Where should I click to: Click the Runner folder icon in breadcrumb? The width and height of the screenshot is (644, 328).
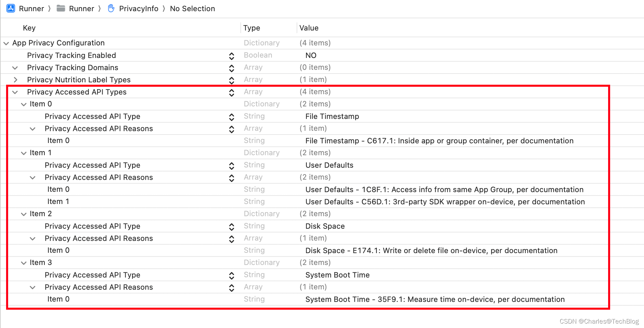pos(61,8)
